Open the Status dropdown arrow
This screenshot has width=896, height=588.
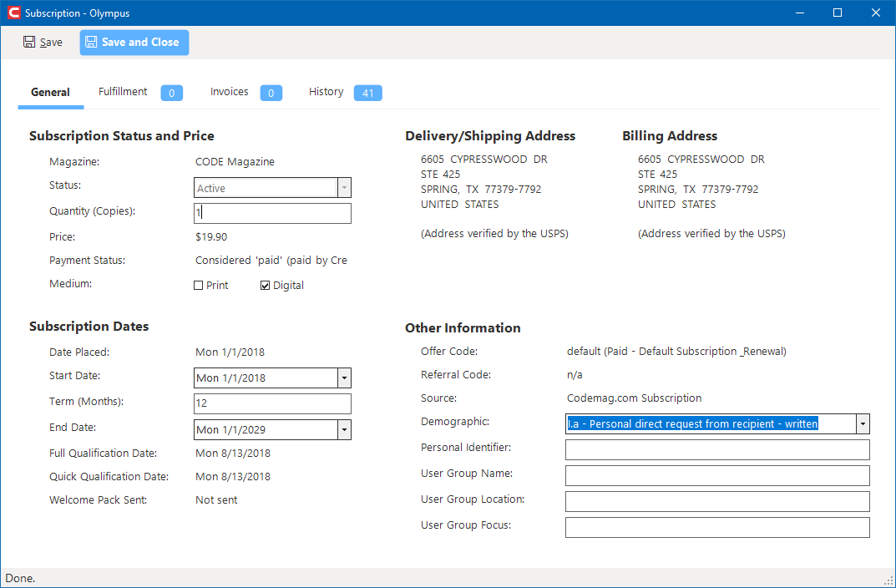point(344,187)
